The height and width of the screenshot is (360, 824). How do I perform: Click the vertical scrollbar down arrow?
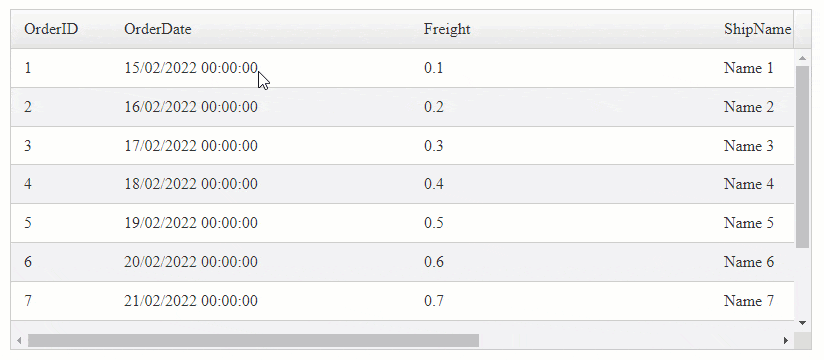[x=802, y=323]
